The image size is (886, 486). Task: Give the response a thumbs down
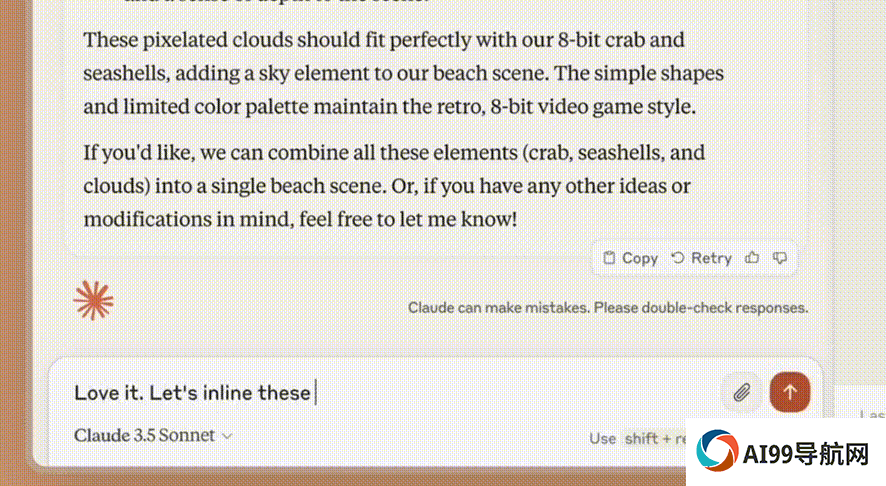pyautogui.click(x=780, y=258)
